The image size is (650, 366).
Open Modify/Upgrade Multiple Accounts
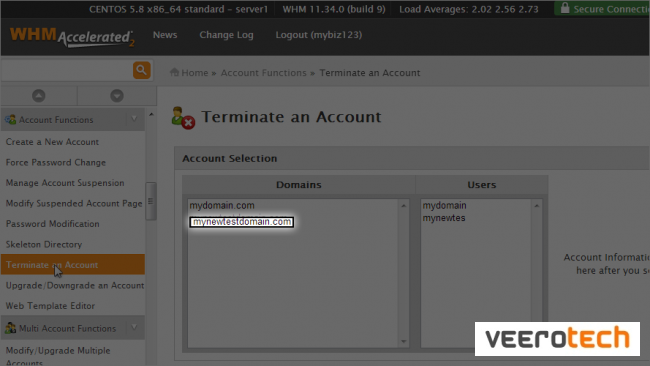[x=58, y=356]
